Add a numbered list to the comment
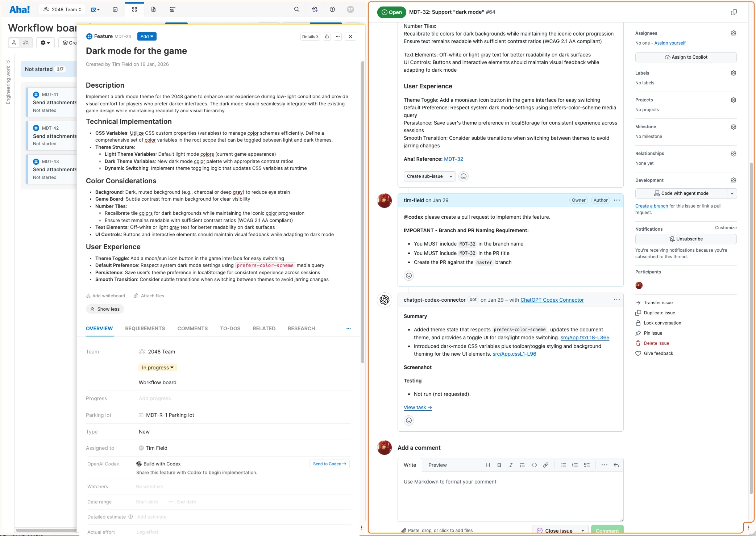 [575, 465]
